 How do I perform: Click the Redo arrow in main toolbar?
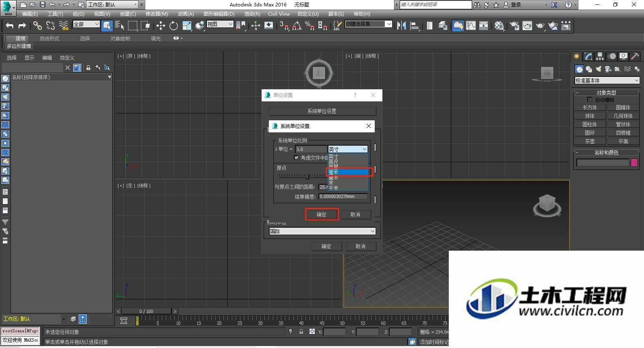22,26
